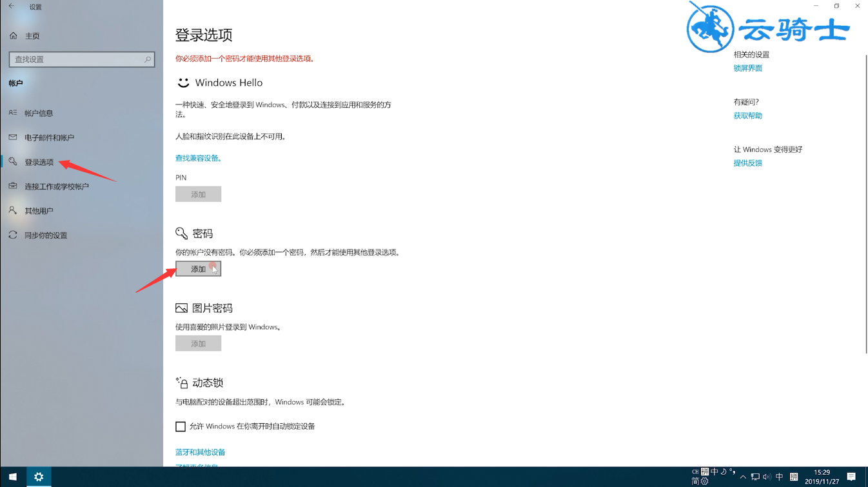This screenshot has width=868, height=487.
Task: Click the 查找设置 search box
Action: pos(82,59)
